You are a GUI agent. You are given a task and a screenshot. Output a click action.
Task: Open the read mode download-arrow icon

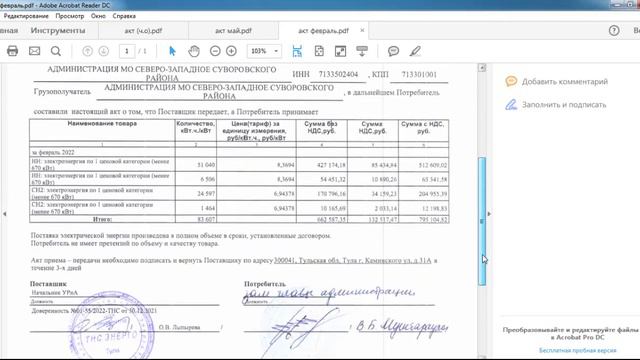362,51
